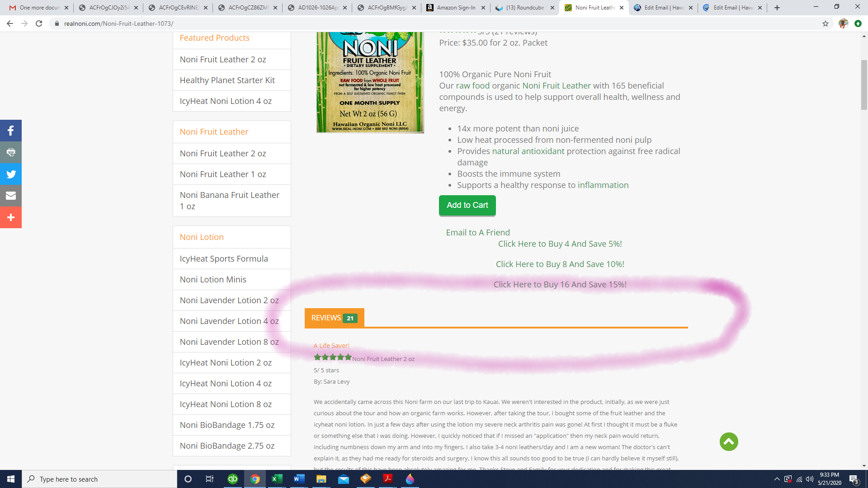
Task: Switch to Roundcube tab
Action: [x=524, y=8]
